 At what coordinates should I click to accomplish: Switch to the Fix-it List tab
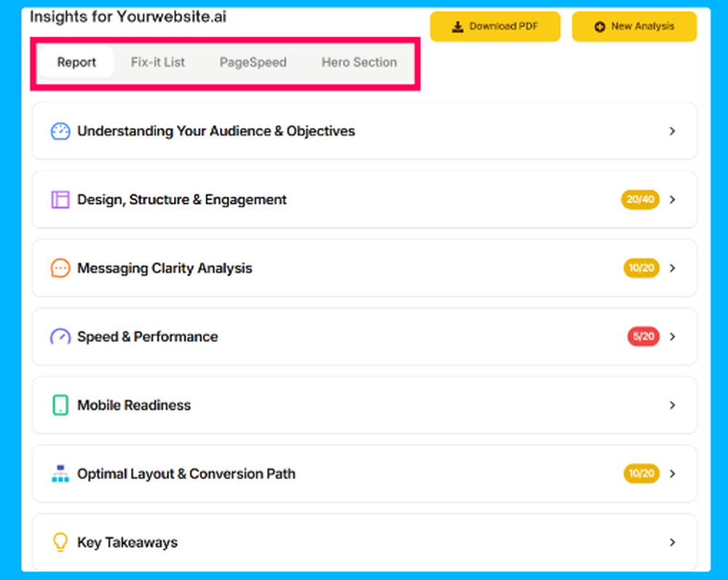pyautogui.click(x=157, y=63)
